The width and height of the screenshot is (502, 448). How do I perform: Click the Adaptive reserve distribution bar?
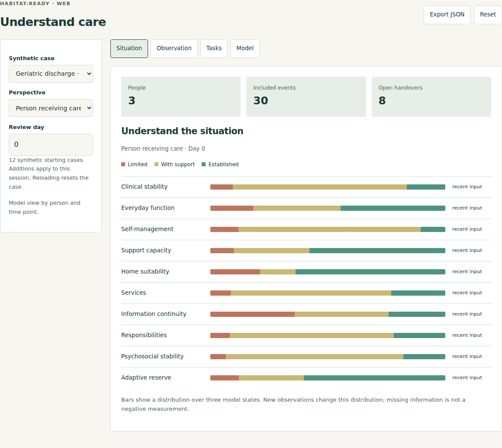[328, 378]
